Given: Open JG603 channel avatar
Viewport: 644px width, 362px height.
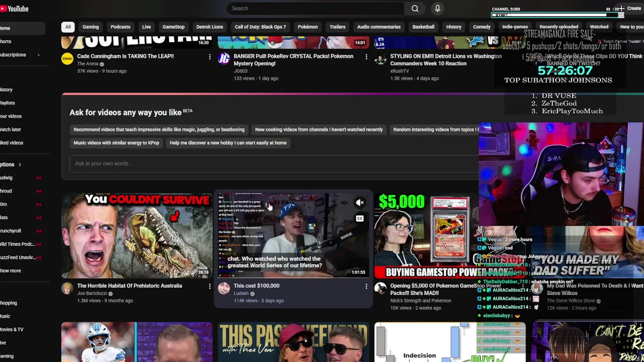Looking at the screenshot, I should [223, 59].
